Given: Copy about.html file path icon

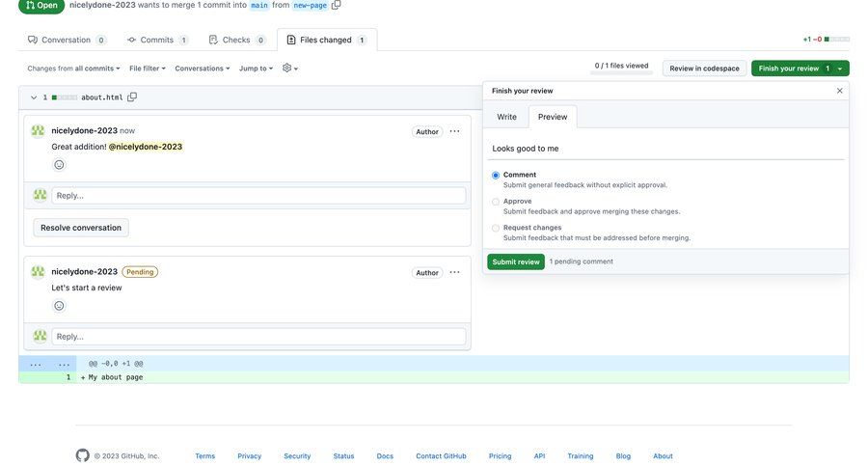Looking at the screenshot, I should tap(132, 96).
